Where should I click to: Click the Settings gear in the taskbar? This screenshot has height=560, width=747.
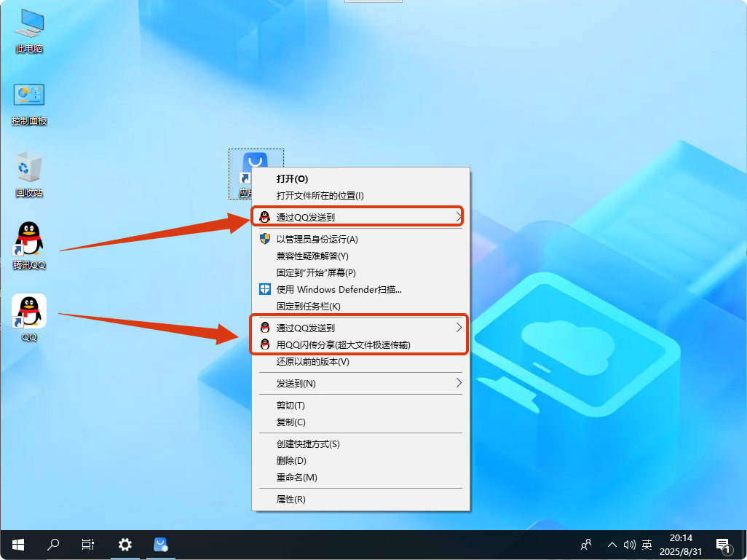click(x=125, y=544)
